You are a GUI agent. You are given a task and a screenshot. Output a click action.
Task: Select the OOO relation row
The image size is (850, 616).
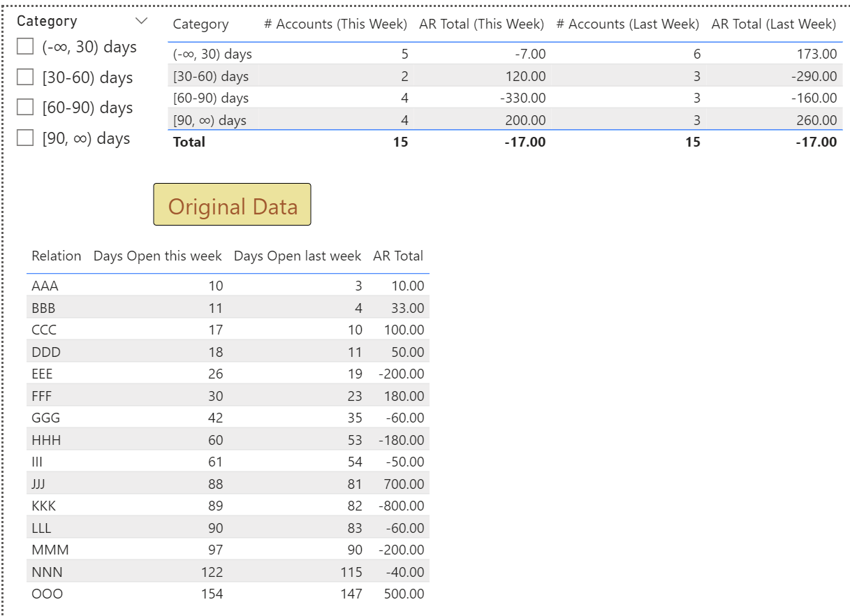(x=228, y=594)
